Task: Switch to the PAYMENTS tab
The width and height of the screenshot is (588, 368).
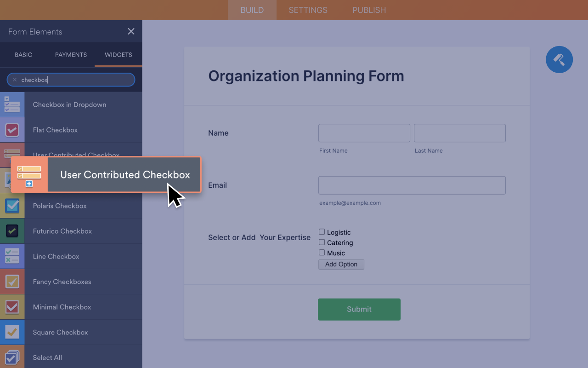Action: coord(71,55)
